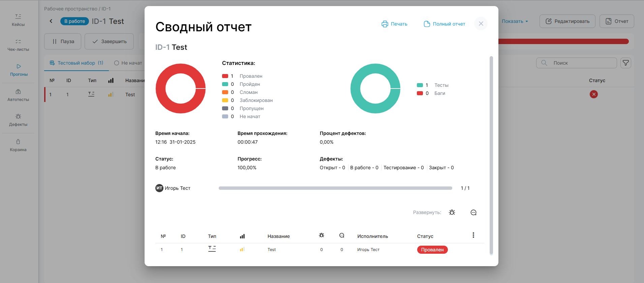The width and height of the screenshot is (644, 283).
Task: Click the Исполнитель column header
Action: pos(373,236)
